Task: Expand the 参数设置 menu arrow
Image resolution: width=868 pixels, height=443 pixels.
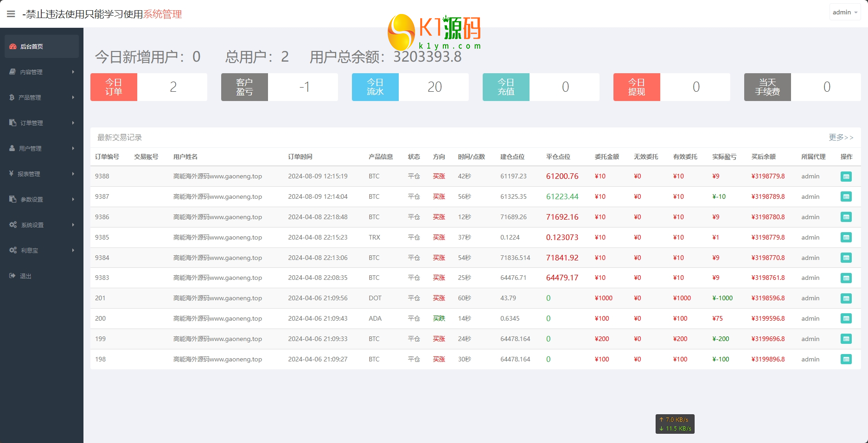Action: pos(73,199)
